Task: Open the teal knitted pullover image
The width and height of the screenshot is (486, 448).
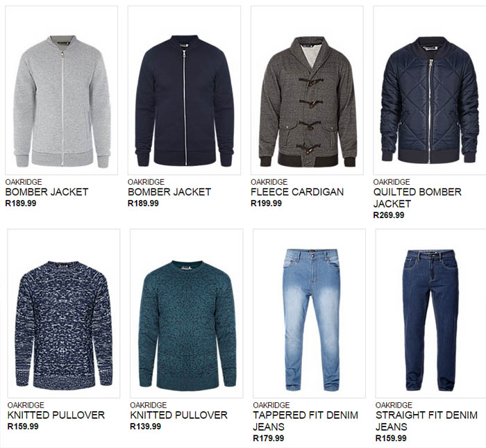Action: (x=186, y=313)
